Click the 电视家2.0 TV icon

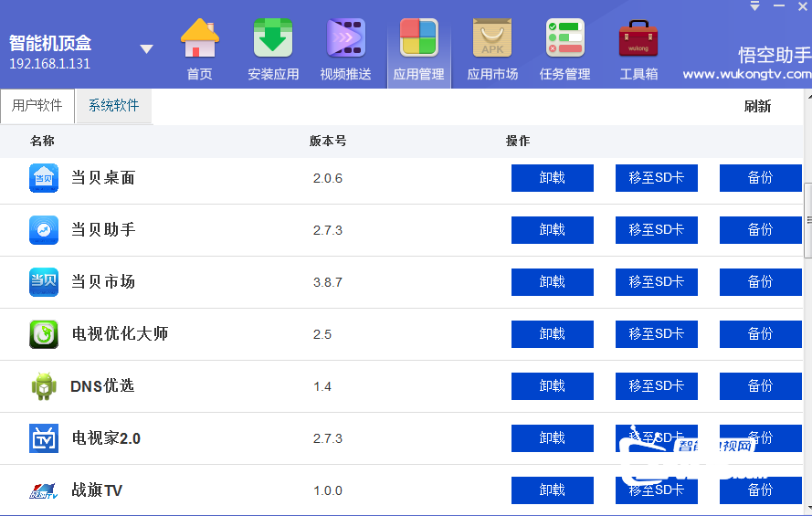point(44,438)
